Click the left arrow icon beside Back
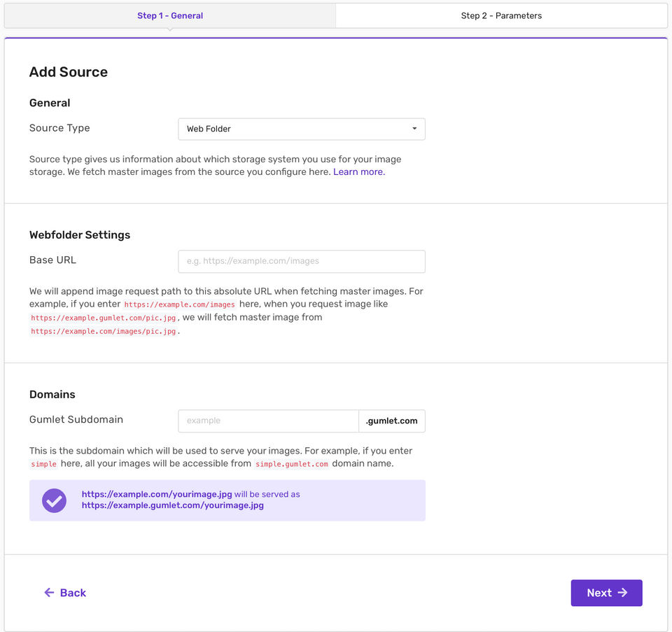The width and height of the screenshot is (672, 632). [x=49, y=593]
